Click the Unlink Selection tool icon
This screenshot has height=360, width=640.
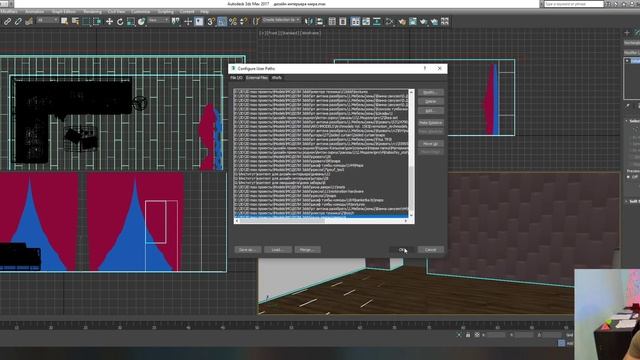pyautogui.click(x=18, y=22)
